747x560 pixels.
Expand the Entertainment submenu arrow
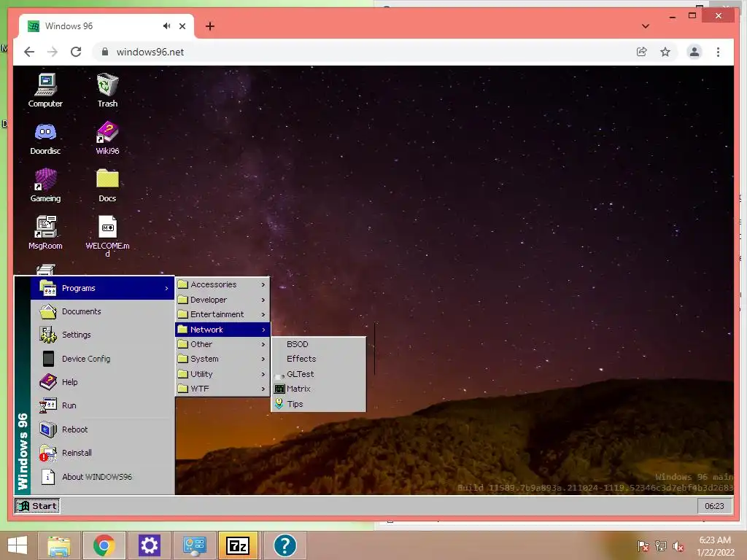pyautogui.click(x=263, y=315)
